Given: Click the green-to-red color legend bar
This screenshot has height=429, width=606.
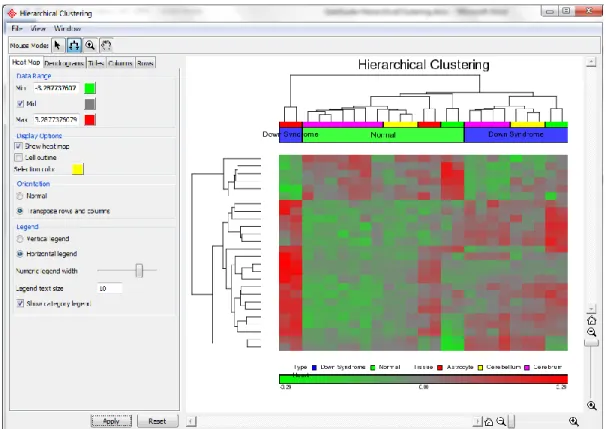Looking at the screenshot, I should (423, 379).
